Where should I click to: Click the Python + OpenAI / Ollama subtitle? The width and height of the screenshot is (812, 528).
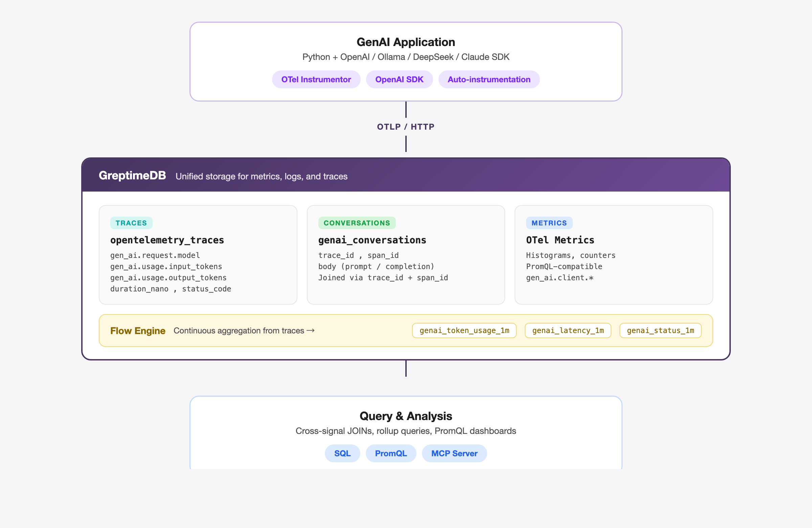[x=406, y=57]
